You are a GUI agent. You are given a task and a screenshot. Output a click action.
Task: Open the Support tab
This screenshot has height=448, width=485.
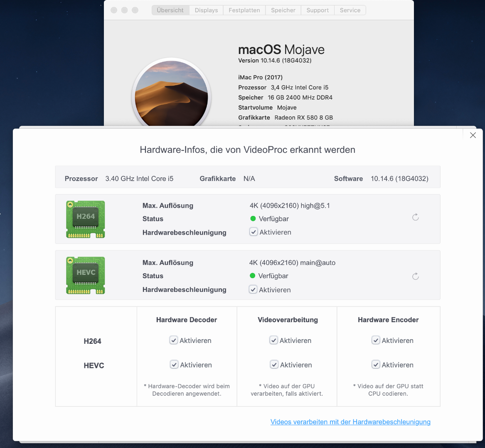coord(318,10)
